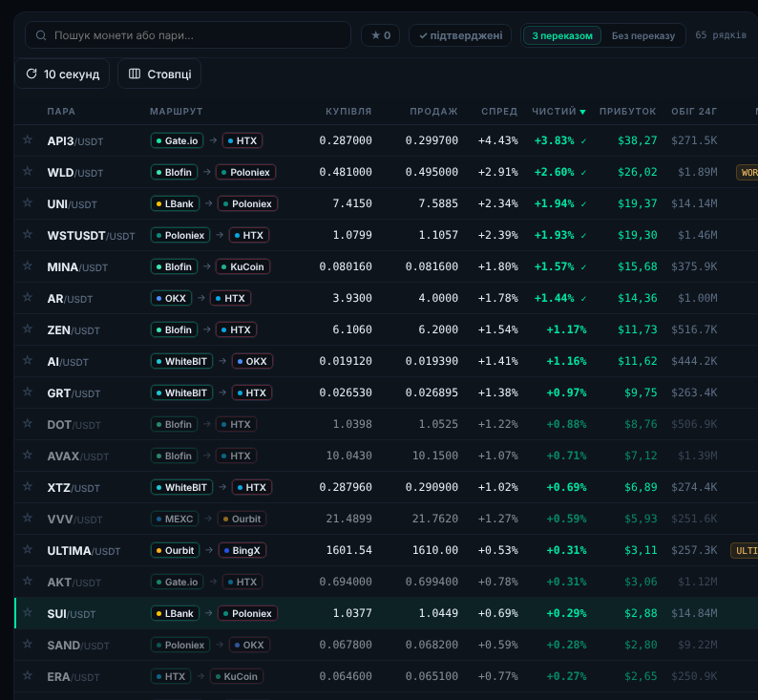Click the BingX badge in ULTIMA row
Image resolution: width=758 pixels, height=700 pixels.
[x=242, y=550]
